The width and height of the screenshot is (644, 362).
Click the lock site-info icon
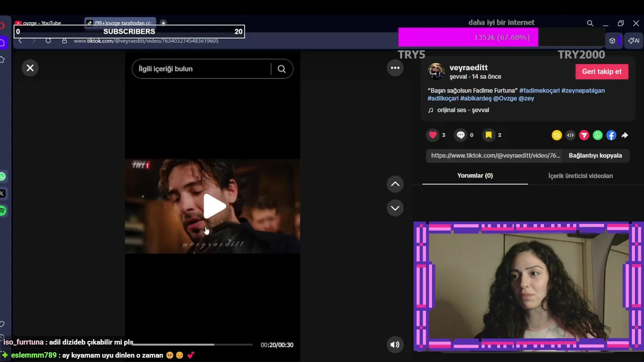click(64, 41)
